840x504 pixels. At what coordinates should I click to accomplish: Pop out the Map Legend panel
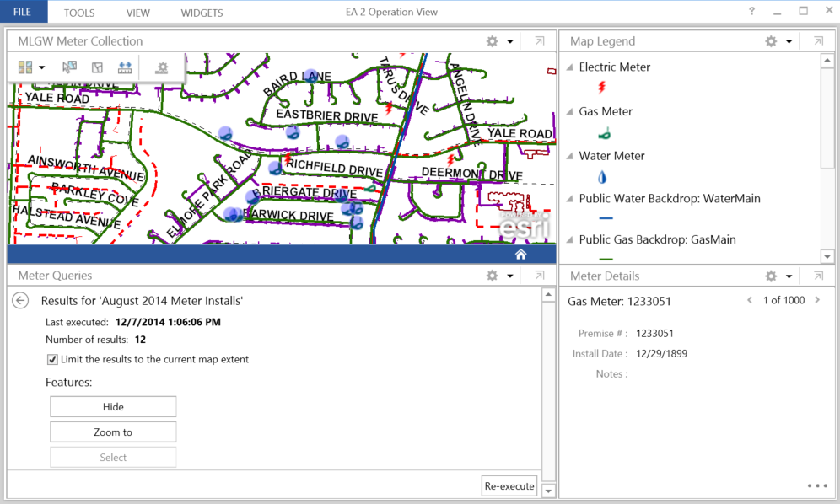pos(818,41)
